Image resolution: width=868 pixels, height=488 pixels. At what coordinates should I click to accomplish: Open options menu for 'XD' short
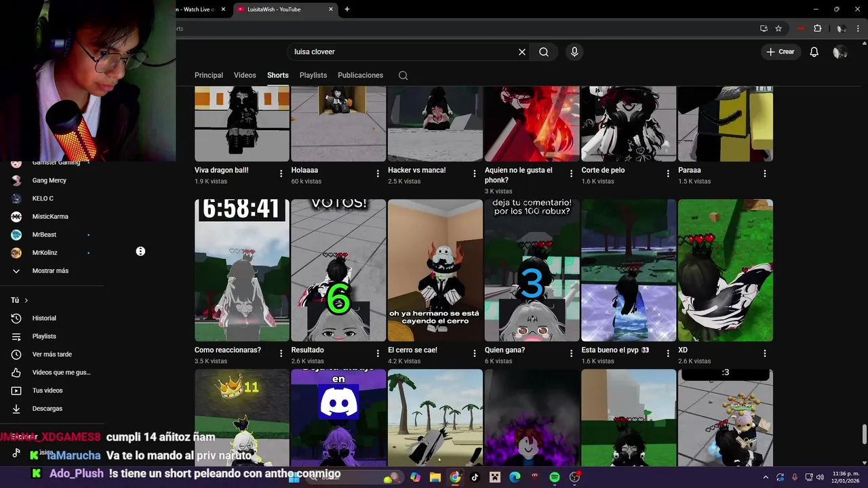click(x=765, y=353)
